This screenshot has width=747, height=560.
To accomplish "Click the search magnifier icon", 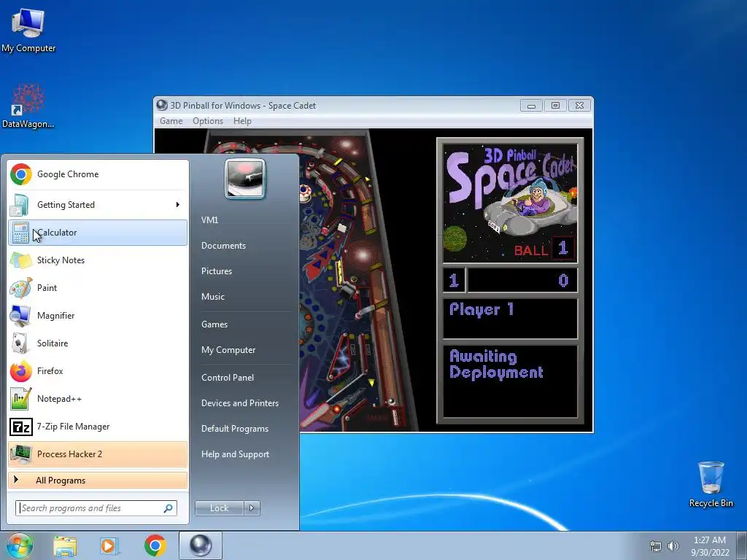I will tap(169, 508).
